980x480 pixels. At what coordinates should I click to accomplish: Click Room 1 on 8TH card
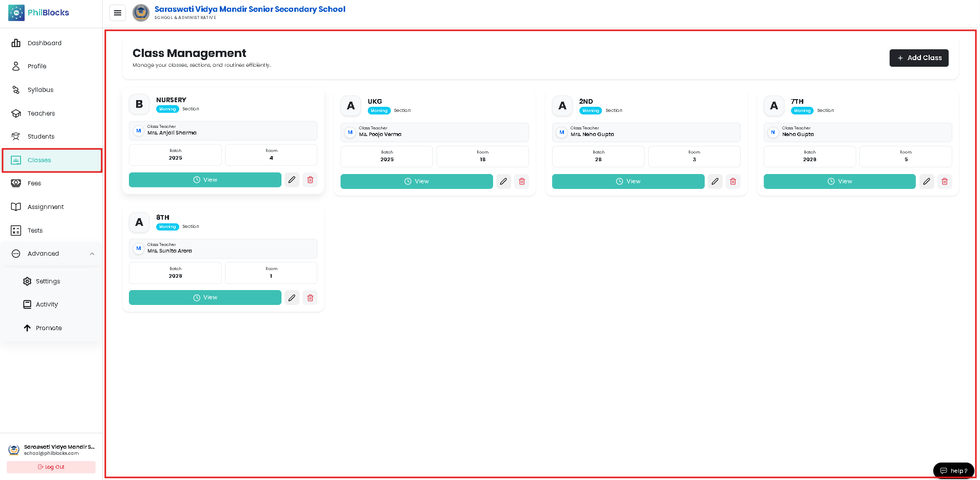click(271, 273)
